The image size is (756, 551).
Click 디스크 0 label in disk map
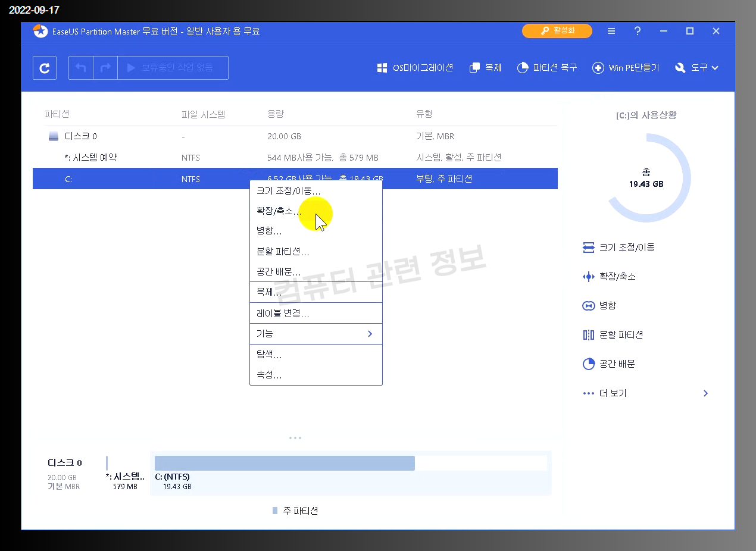(x=65, y=462)
